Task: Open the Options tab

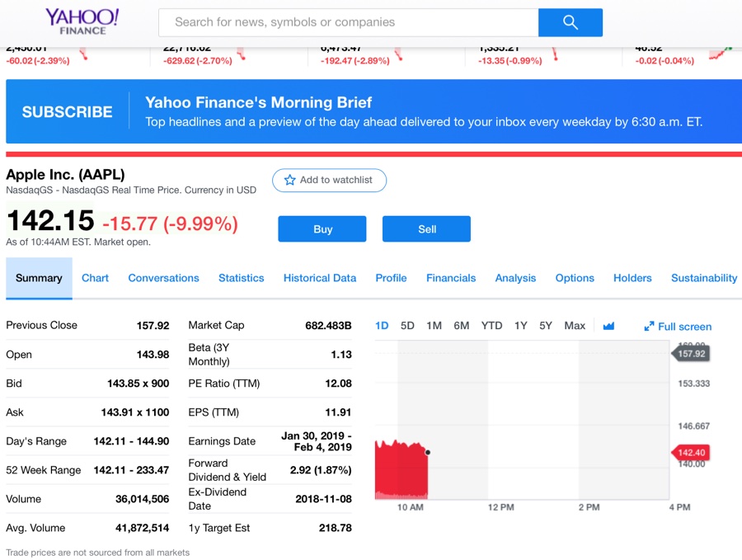Action: pos(575,278)
